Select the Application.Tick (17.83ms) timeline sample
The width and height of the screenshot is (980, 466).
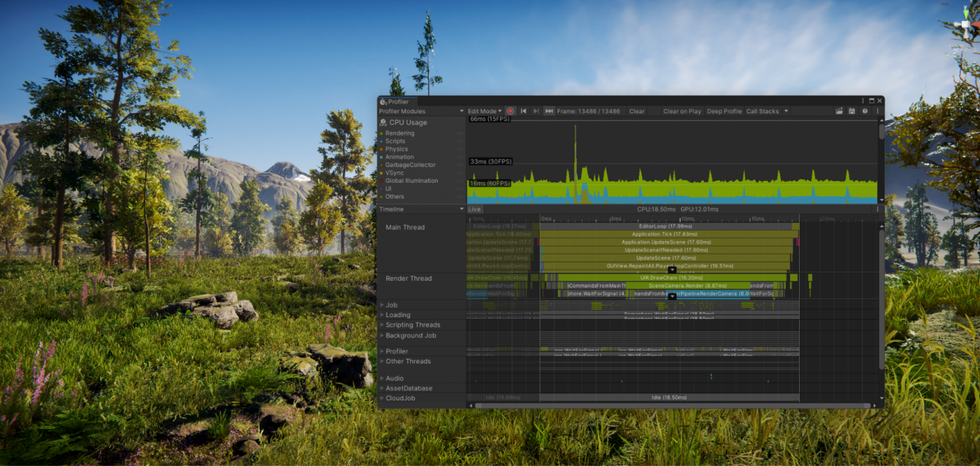click(x=666, y=234)
